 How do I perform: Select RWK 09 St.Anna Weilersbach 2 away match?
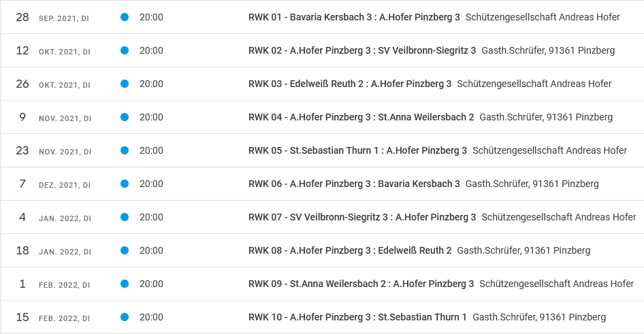tap(361, 284)
